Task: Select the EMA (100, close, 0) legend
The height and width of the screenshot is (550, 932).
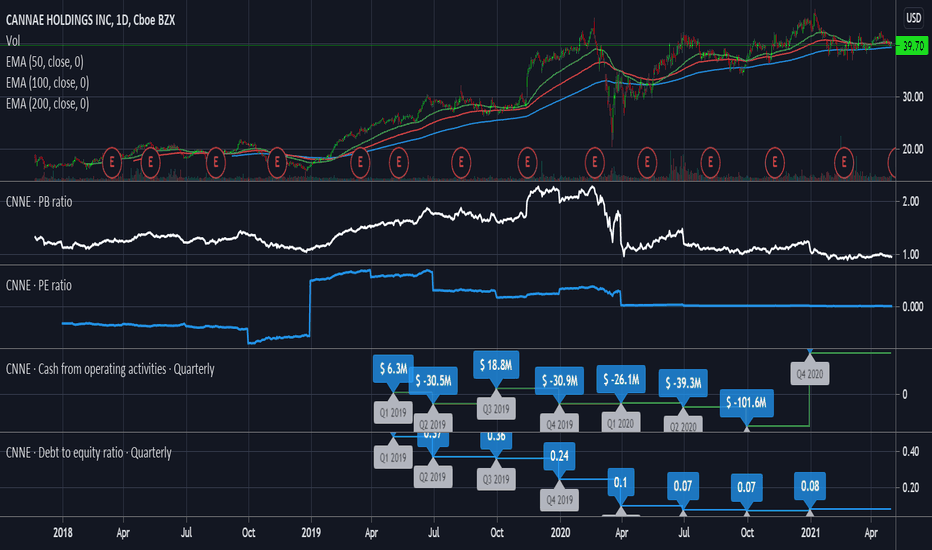Action: (x=48, y=83)
